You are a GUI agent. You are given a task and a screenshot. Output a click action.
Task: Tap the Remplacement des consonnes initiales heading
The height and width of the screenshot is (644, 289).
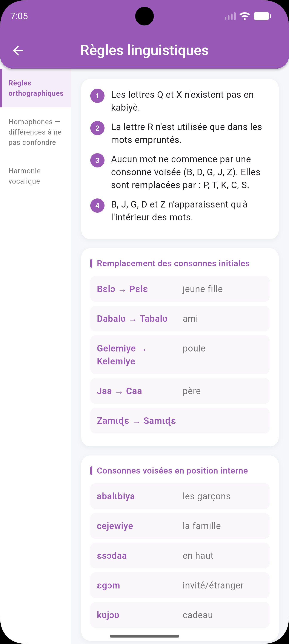click(173, 263)
